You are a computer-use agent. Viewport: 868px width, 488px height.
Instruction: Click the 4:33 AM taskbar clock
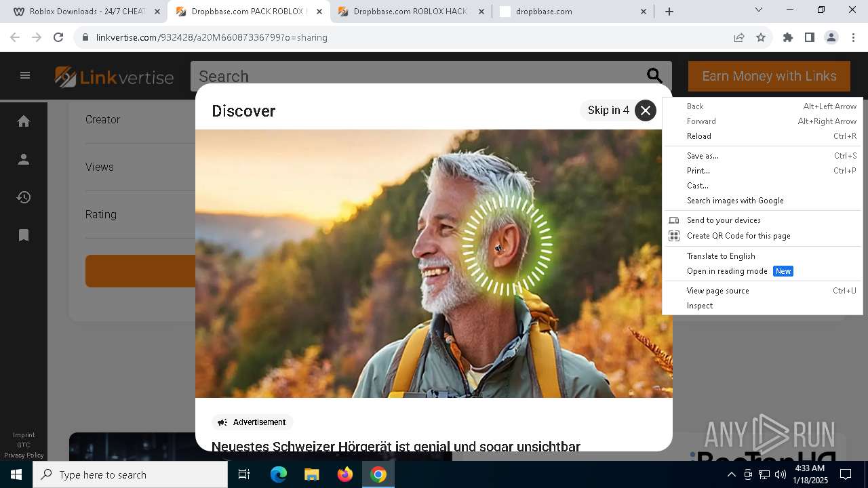pyautogui.click(x=810, y=474)
